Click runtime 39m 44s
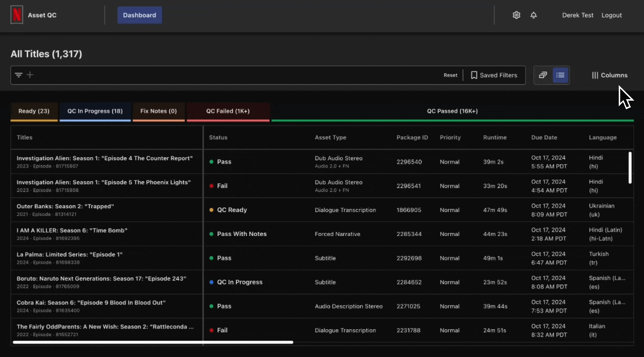644x357 pixels. pyautogui.click(x=495, y=306)
